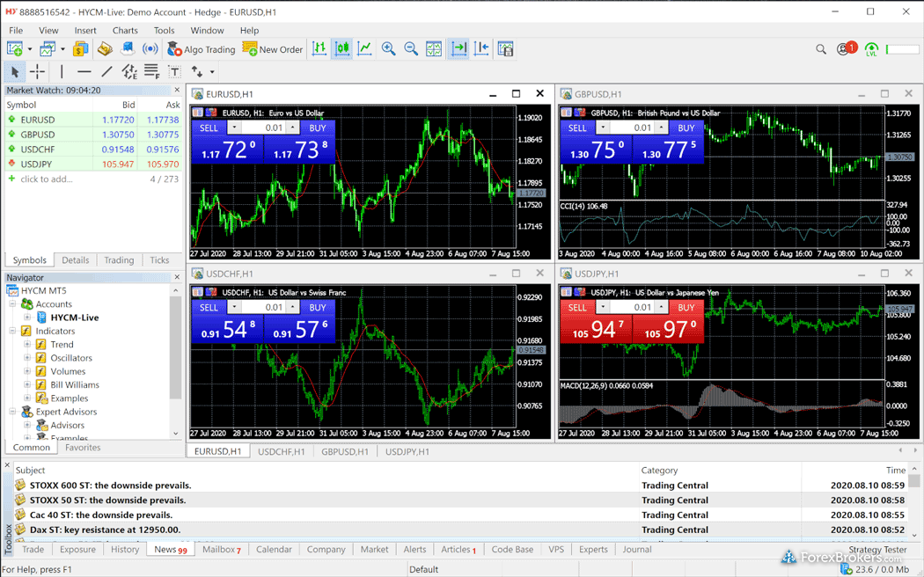The height and width of the screenshot is (577, 924).
Task: Select the Trendline drawing tool
Action: 106,72
